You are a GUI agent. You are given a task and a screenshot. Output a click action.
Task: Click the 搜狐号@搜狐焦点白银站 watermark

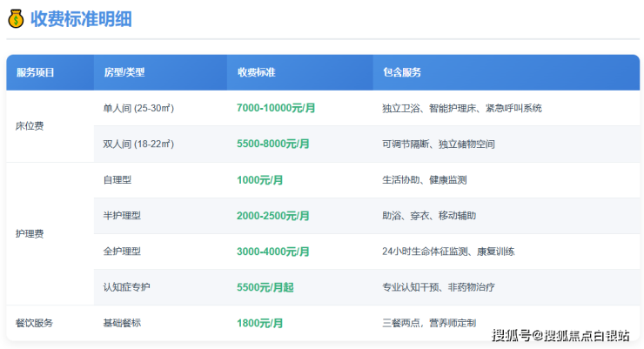(x=560, y=335)
